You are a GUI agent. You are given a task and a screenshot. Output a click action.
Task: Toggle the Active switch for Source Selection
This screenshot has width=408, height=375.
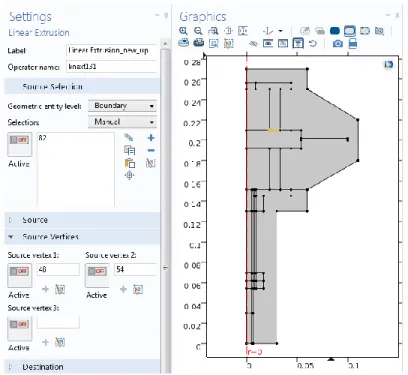(x=20, y=144)
